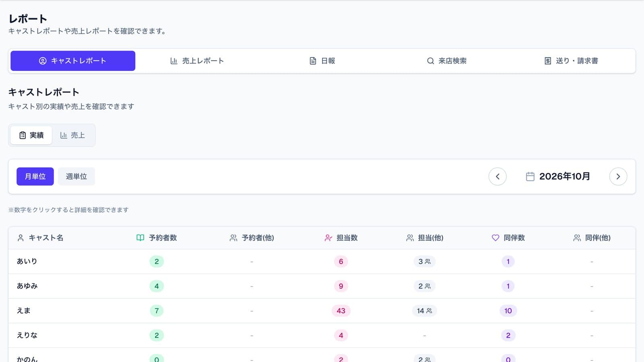Open えりな's 担当数 count 4

point(341,335)
